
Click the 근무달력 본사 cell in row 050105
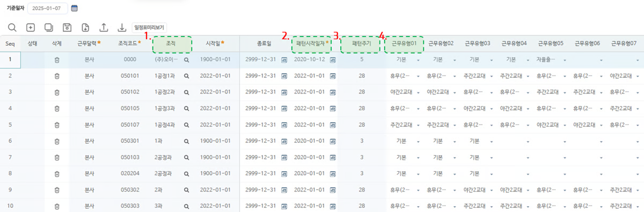(90, 108)
